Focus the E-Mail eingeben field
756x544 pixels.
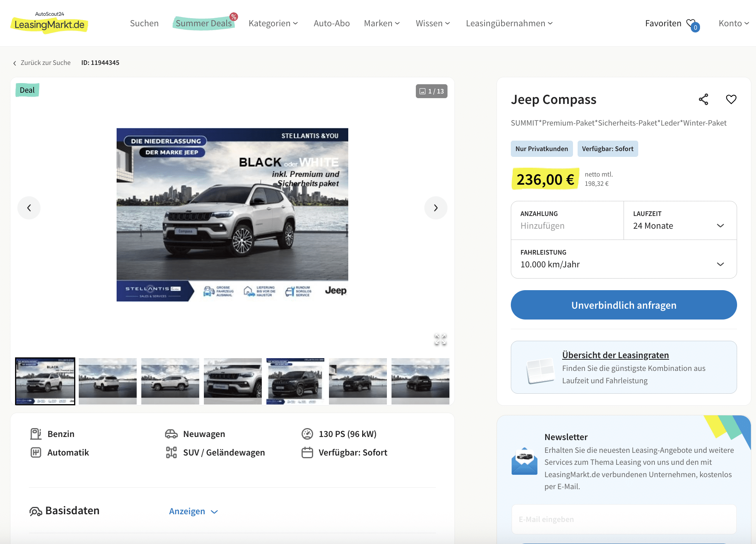(x=624, y=519)
